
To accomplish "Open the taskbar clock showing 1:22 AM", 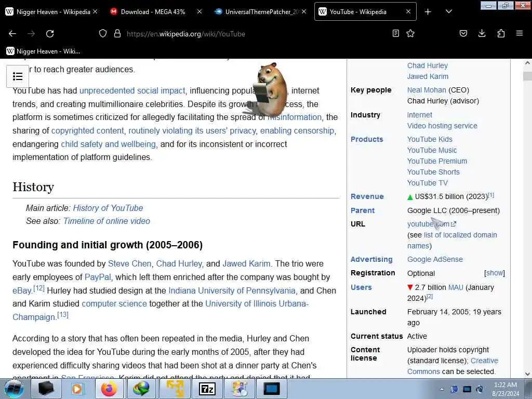I will click(x=506, y=389).
